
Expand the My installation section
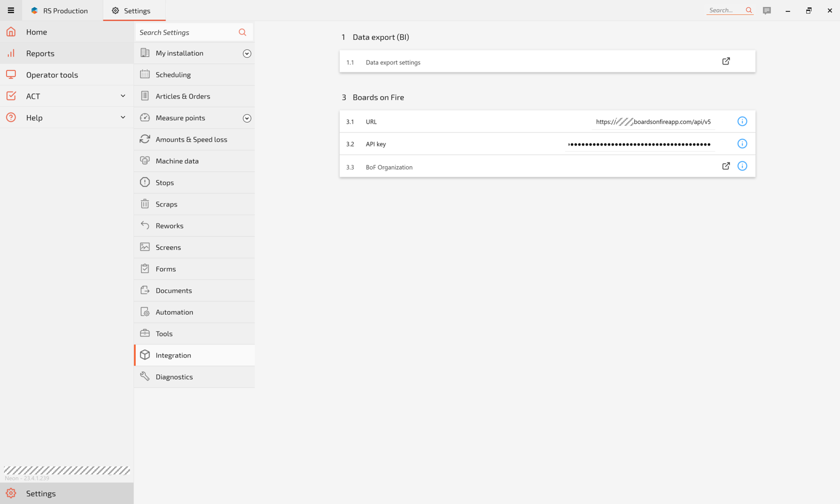pyautogui.click(x=247, y=53)
